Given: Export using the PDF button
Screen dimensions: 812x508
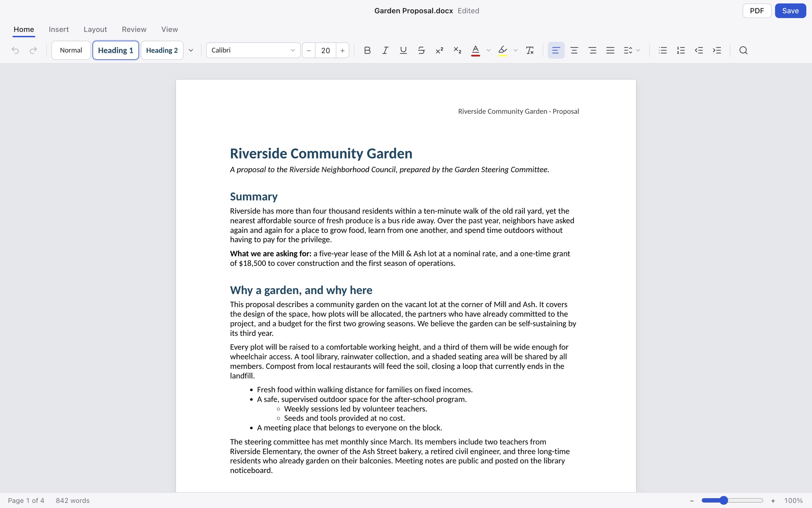Looking at the screenshot, I should [757, 11].
